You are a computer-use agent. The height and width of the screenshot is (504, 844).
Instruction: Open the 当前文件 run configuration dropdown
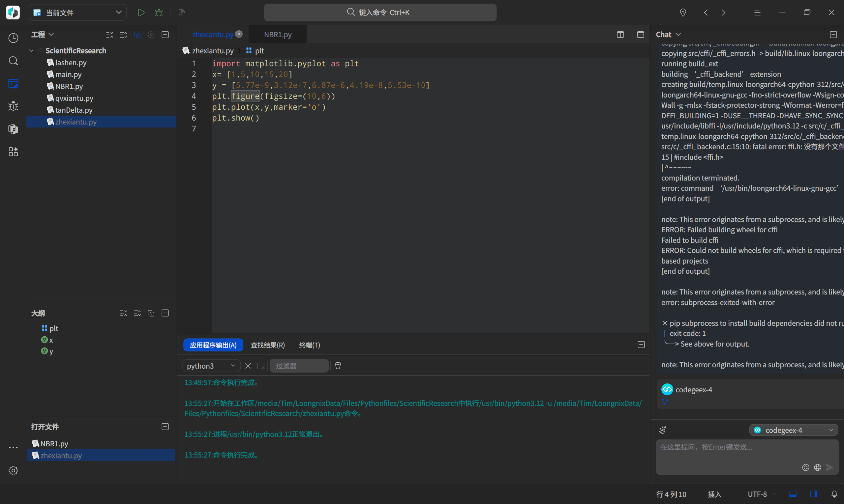click(77, 13)
